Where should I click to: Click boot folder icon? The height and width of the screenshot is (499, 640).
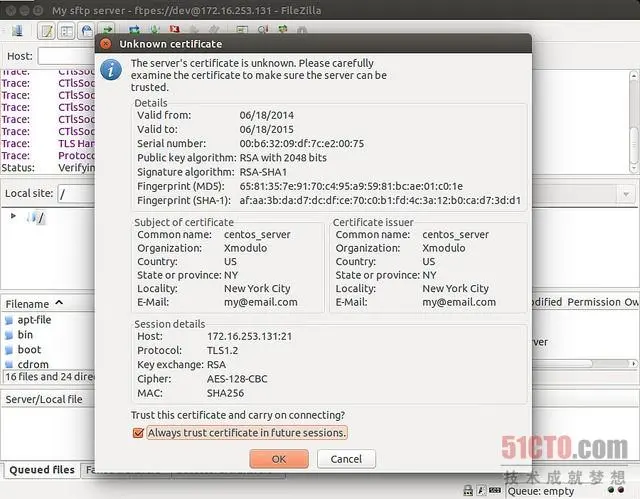coord(9,350)
